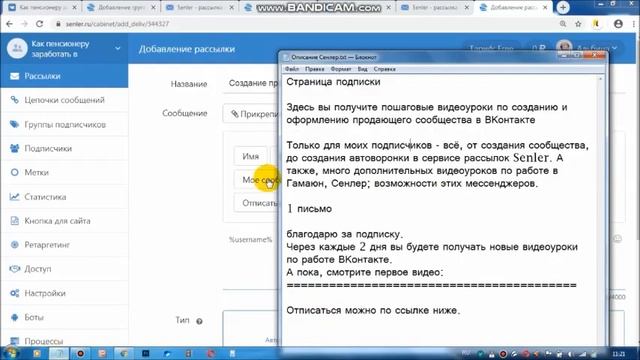Click line 'Страница подписки' in Notepad
640x360 pixels.
pos(333,82)
